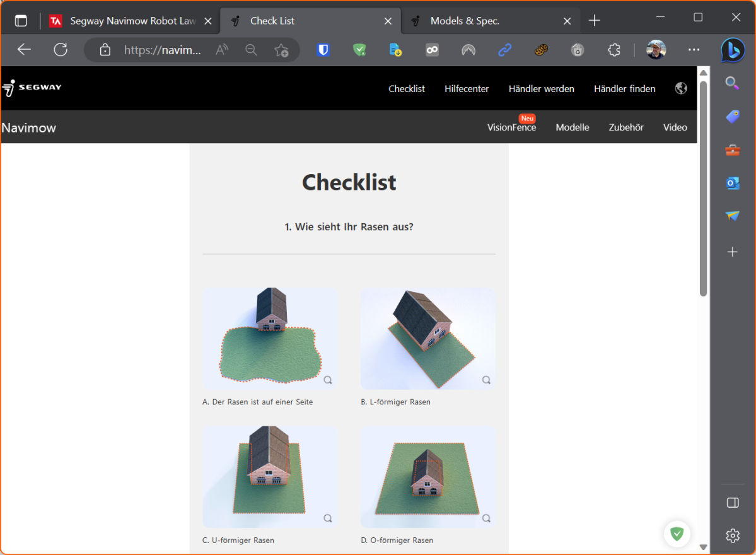Viewport: 756px width, 555px height.
Task: Click the globe language selector
Action: click(681, 88)
